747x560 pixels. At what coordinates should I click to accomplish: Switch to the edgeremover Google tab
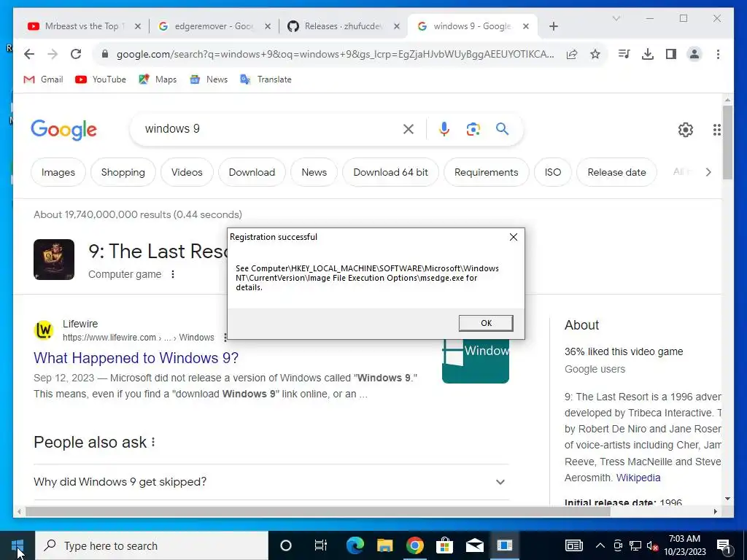(214, 26)
